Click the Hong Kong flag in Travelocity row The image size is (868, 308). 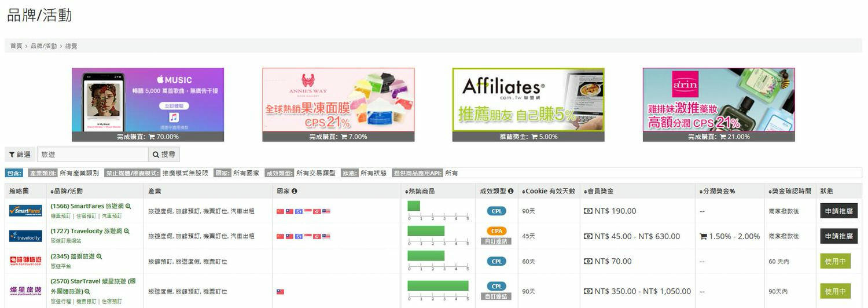pos(317,236)
